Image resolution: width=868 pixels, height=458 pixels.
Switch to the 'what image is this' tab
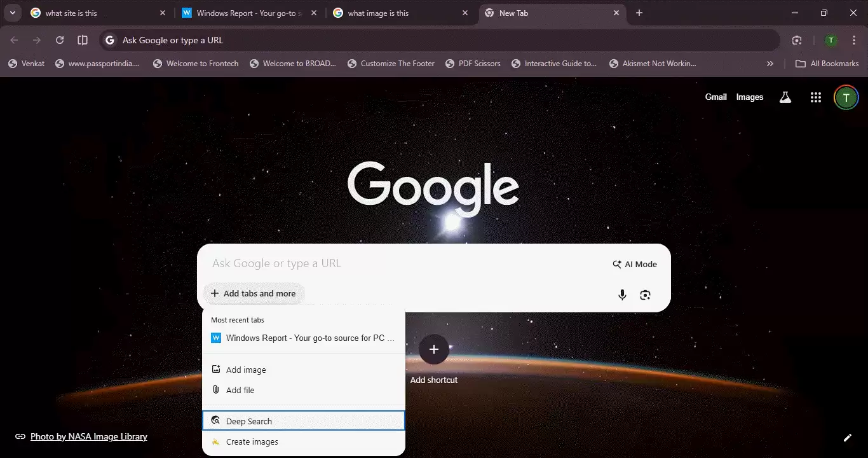379,13
